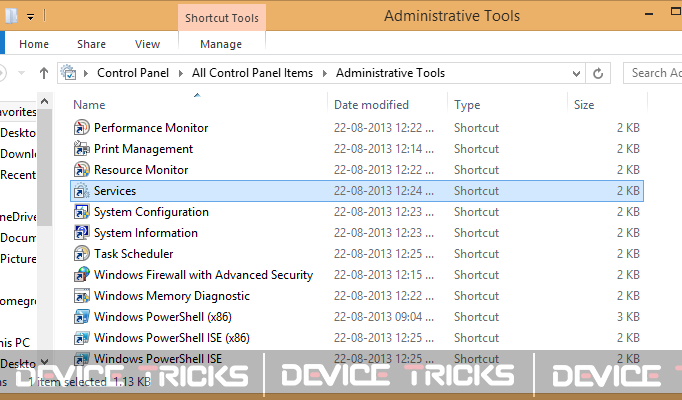Select the Task Scheduler clock icon

(x=81, y=253)
